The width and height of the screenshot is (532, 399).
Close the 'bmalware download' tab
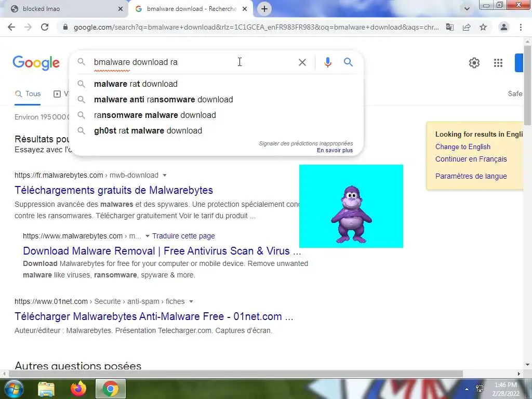[245, 9]
